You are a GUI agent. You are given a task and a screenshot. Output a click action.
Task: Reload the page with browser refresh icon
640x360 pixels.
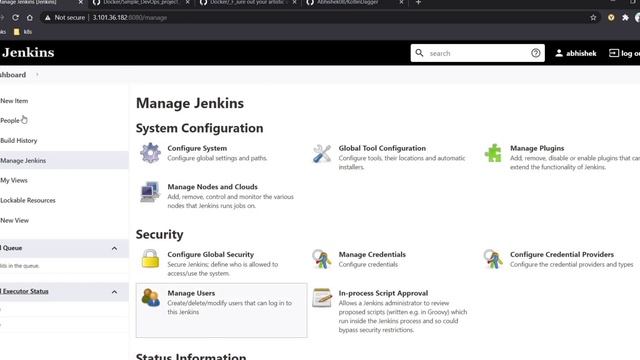(15, 18)
